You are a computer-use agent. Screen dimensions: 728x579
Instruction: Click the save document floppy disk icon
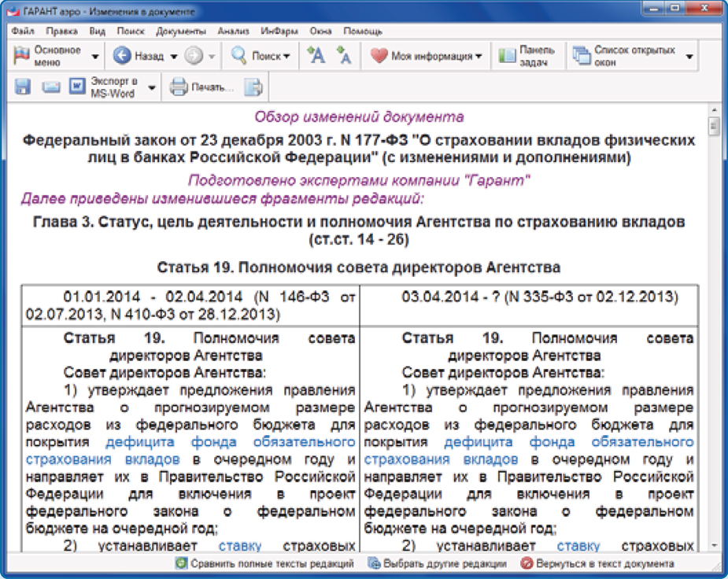[23, 87]
